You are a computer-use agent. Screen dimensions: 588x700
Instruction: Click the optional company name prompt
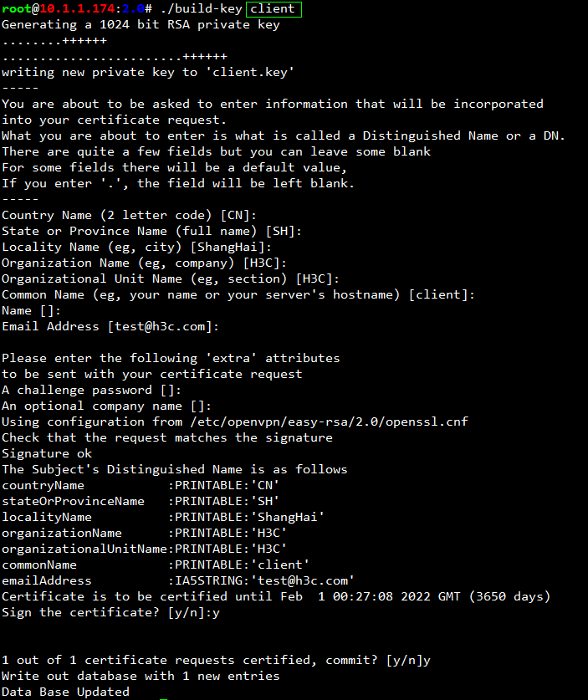coord(106,406)
